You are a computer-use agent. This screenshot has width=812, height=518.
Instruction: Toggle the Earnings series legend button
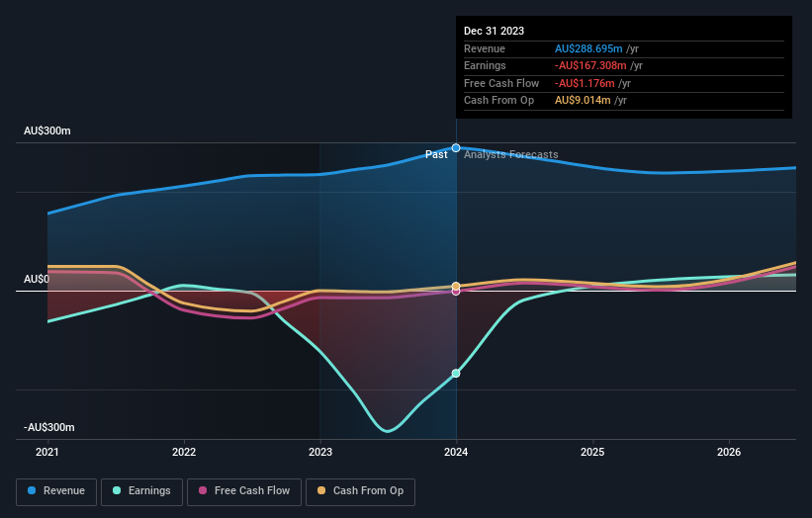pos(141,491)
